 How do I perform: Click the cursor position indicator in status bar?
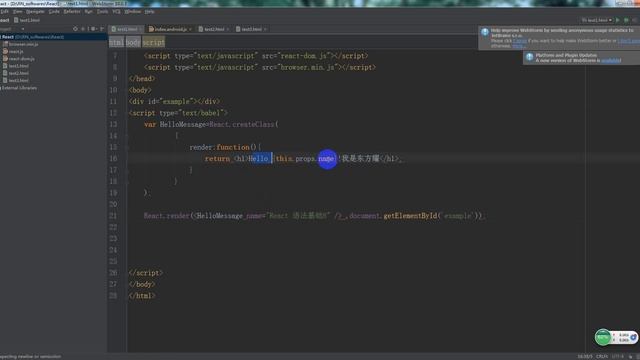(x=584, y=356)
